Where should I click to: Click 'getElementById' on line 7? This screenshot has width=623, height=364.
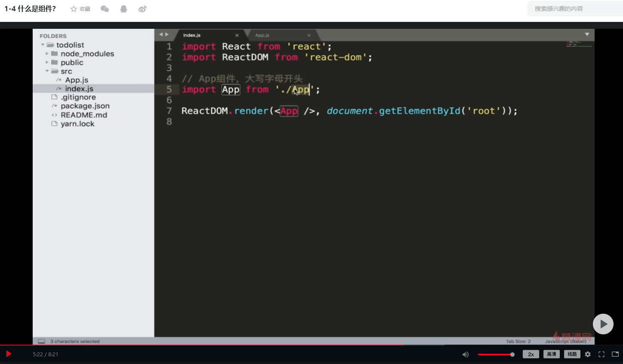420,111
